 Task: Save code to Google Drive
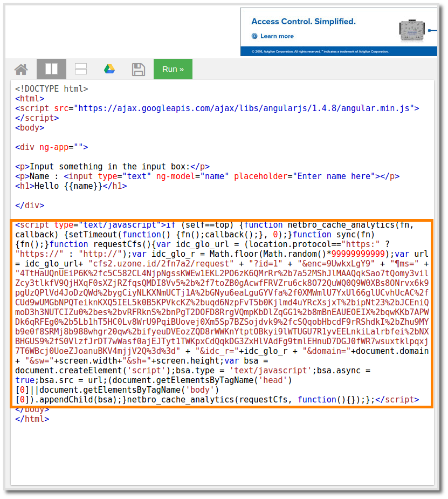tap(109, 69)
